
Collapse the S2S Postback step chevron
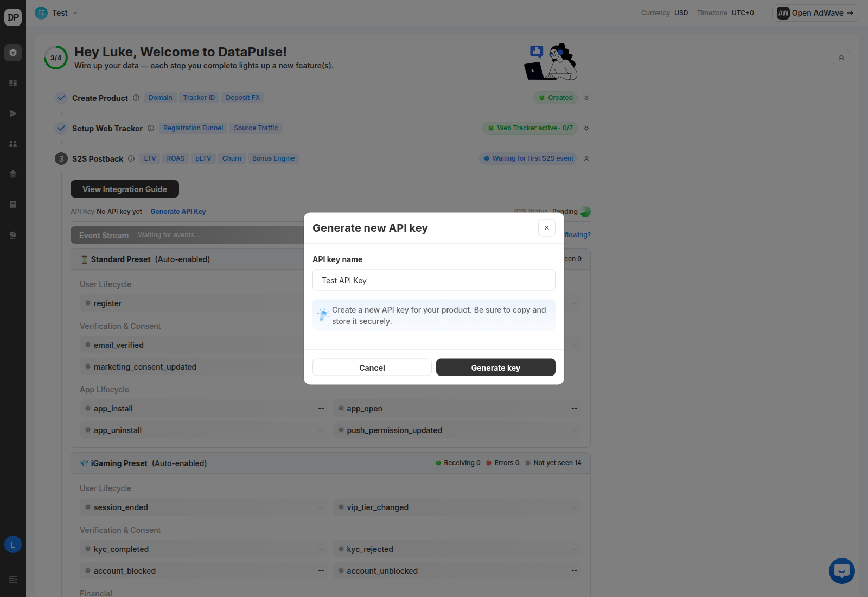pyautogui.click(x=586, y=158)
